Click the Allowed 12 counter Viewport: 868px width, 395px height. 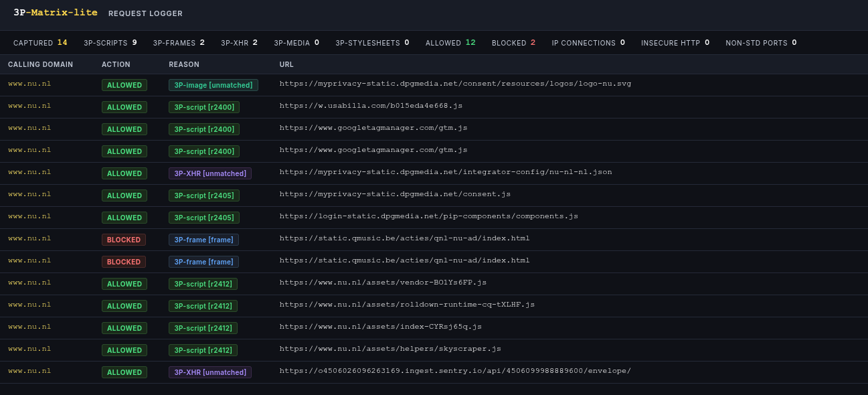450,43
